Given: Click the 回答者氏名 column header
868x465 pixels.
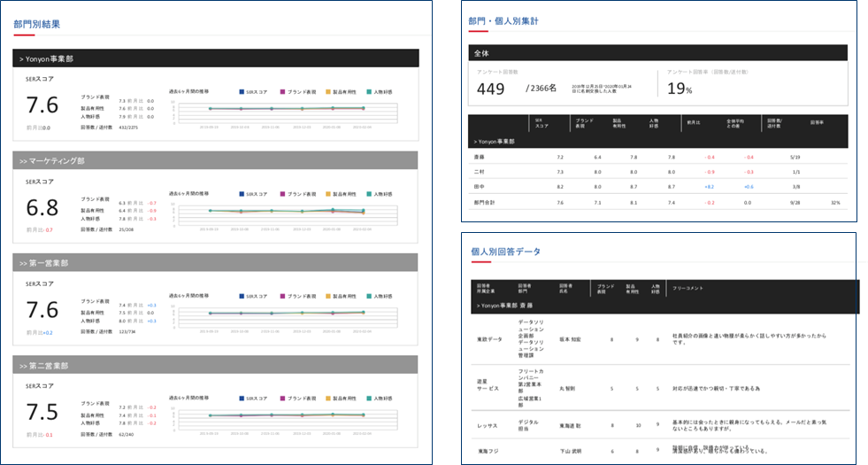Looking at the screenshot, I should 565,288.
